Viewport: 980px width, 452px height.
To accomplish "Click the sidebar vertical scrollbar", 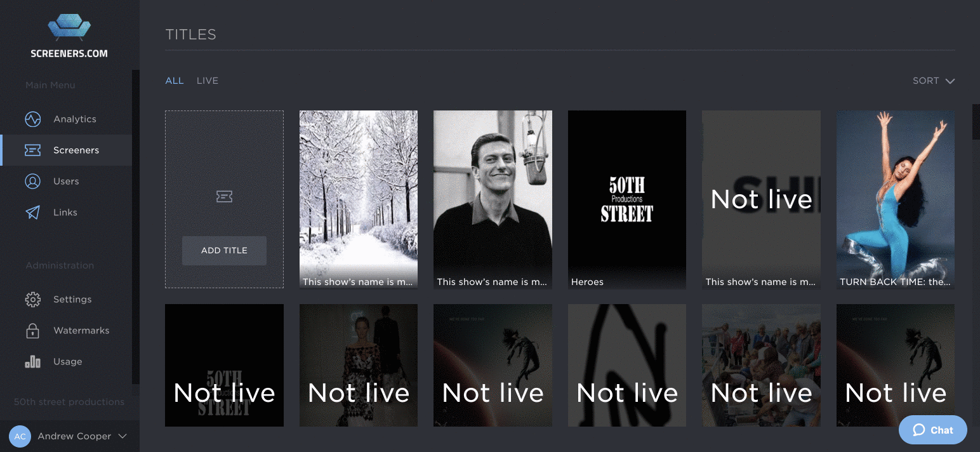I will click(x=135, y=225).
